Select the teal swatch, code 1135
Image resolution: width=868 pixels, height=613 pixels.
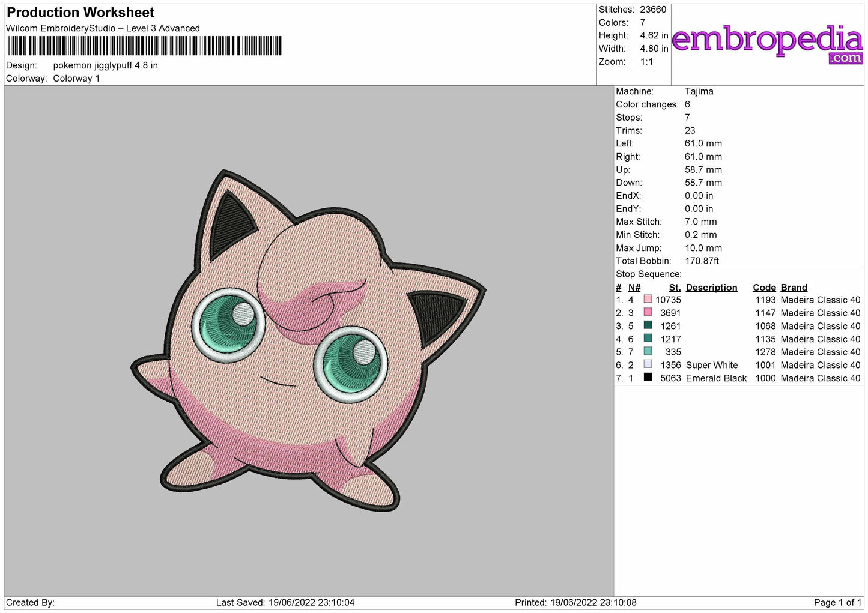pyautogui.click(x=648, y=339)
